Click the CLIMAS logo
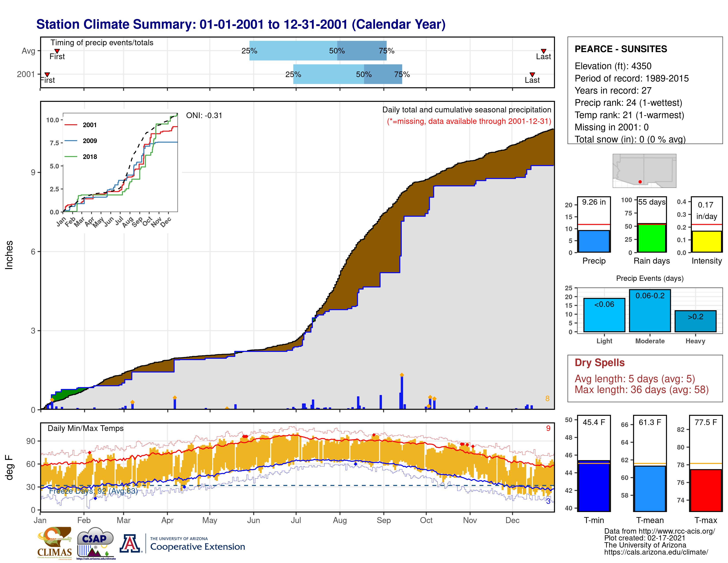The width and height of the screenshot is (728, 563). pos(55,543)
